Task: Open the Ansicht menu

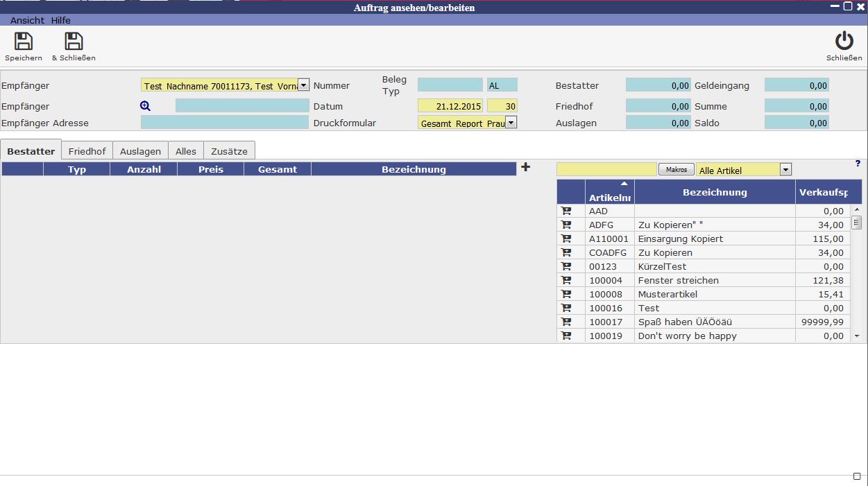Action: point(27,20)
